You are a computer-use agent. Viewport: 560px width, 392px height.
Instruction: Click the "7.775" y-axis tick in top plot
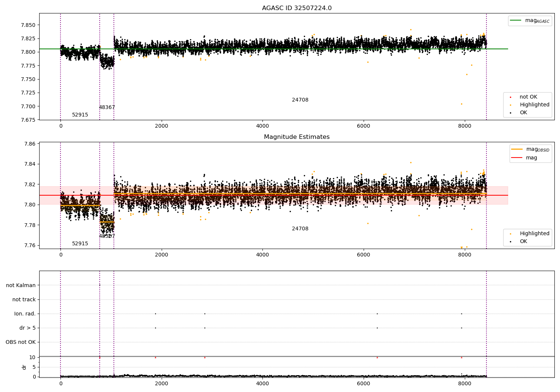[x=28, y=66]
